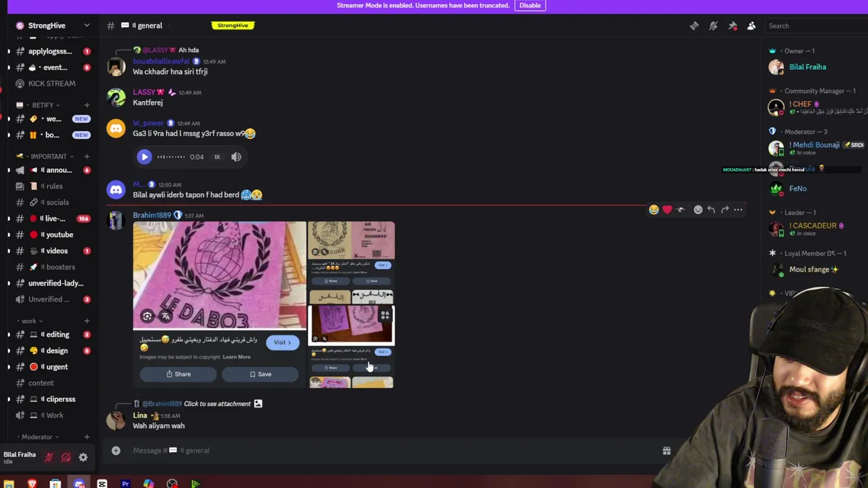Image resolution: width=868 pixels, height=488 pixels.
Task: Open Microsoft Store in taskbar
Action: (x=56, y=484)
